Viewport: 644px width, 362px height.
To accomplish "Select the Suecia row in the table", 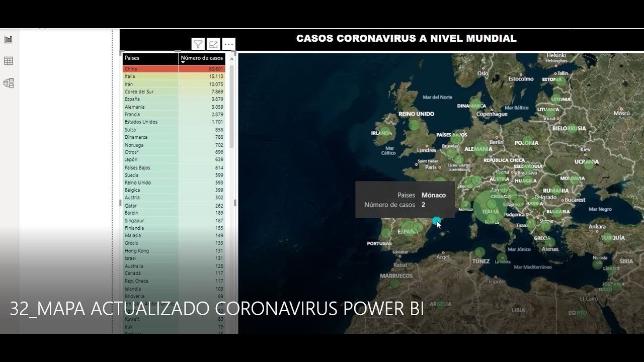I will tap(174, 175).
